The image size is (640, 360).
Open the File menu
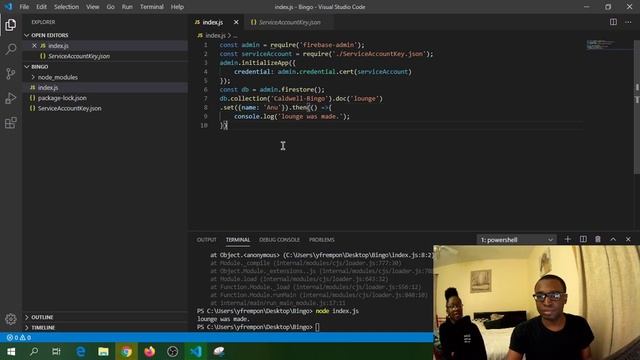point(24,7)
